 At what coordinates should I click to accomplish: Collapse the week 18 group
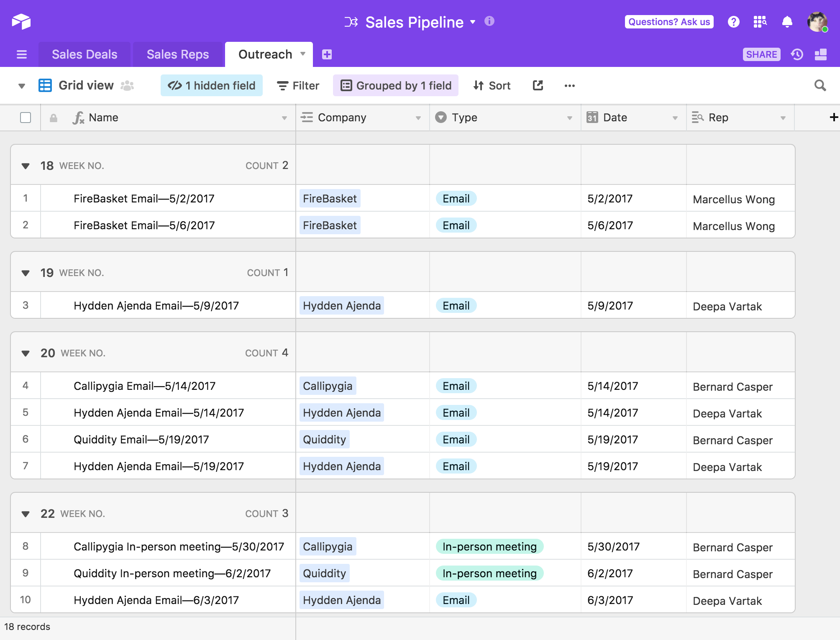[26, 166]
